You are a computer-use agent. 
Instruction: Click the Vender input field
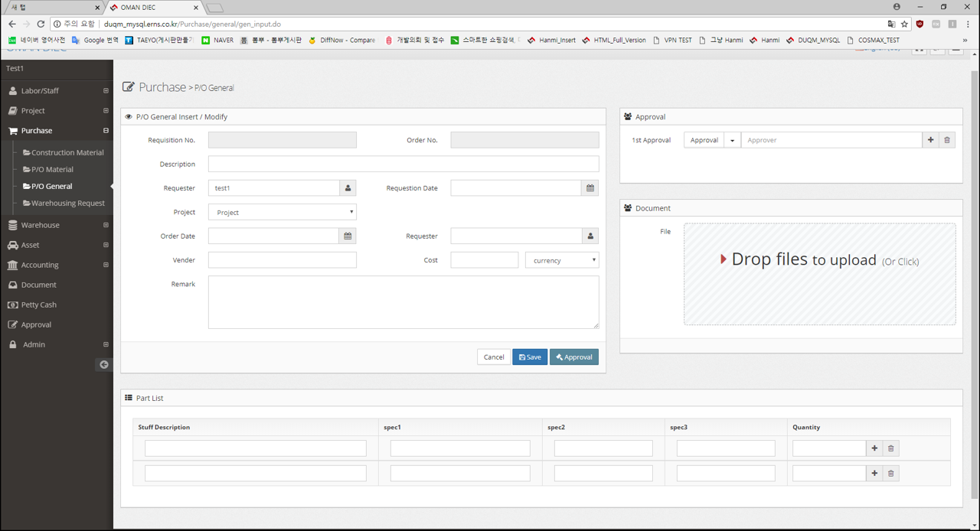coord(283,260)
